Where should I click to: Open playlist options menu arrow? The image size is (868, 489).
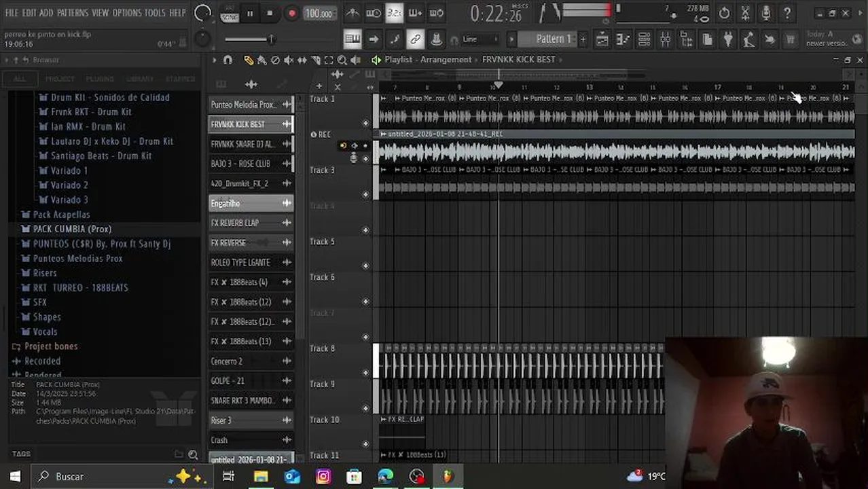(x=215, y=60)
